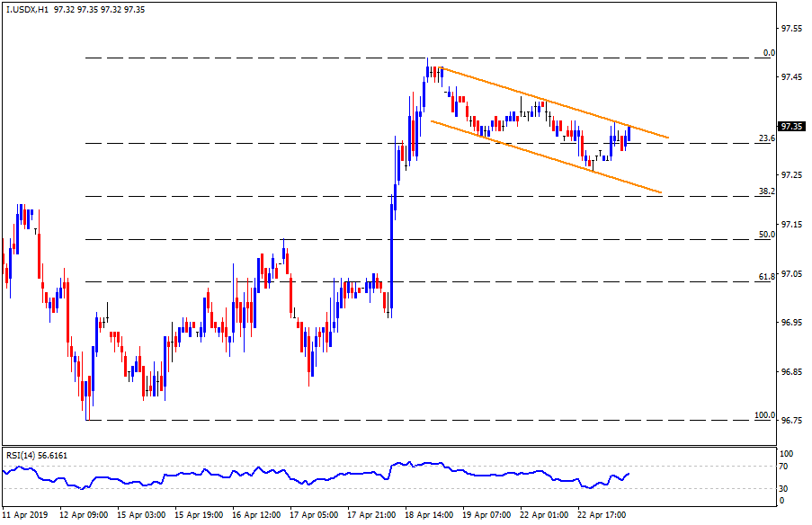Screen dimensions: 812x525
Task: Click the RSI 70 level axis label
Action: (x=784, y=467)
